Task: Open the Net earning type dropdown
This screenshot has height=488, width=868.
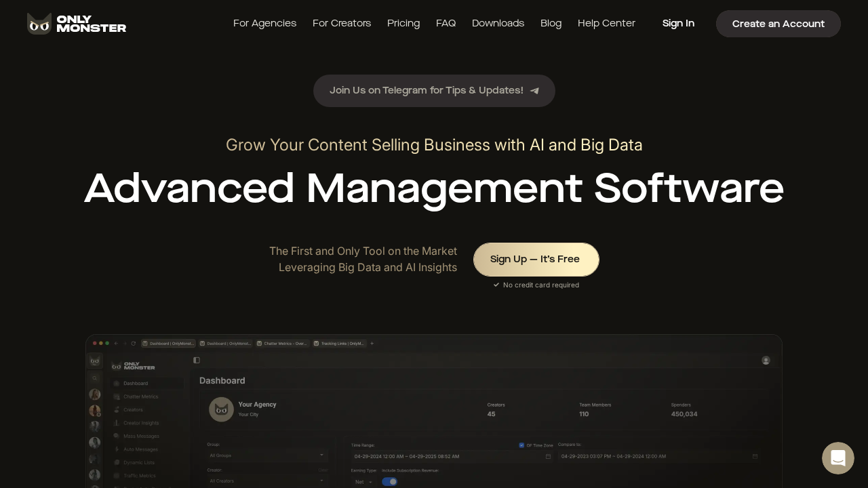Action: (x=364, y=482)
